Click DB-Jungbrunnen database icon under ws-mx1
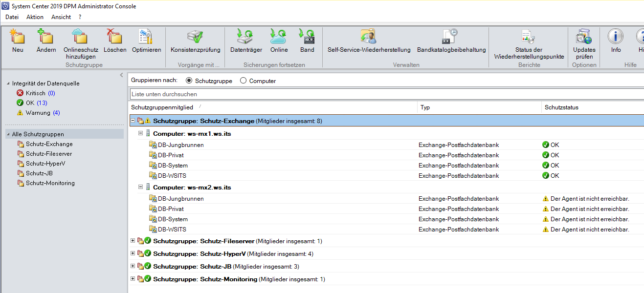This screenshot has height=293, width=644. point(153,145)
